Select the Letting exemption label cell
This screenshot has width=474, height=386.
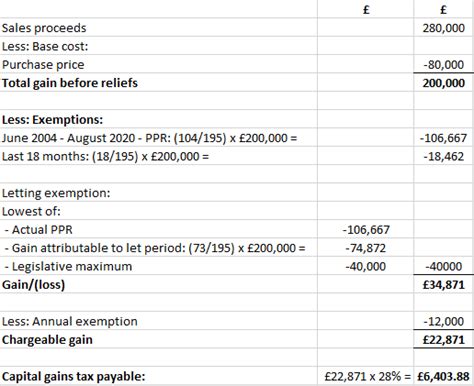pyautogui.click(x=159, y=193)
